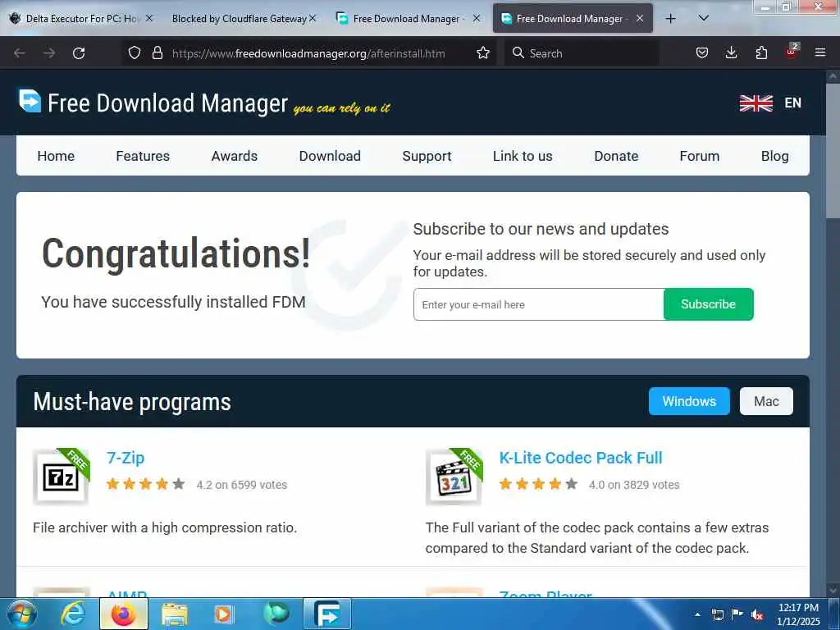Click the Action Center flag tray icon
This screenshot has width=840, height=630.
point(737,614)
